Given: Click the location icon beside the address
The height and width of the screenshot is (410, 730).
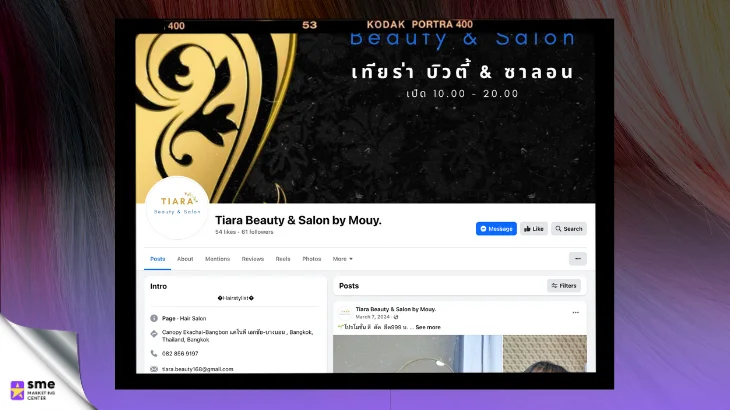Looking at the screenshot, I should point(154,334).
